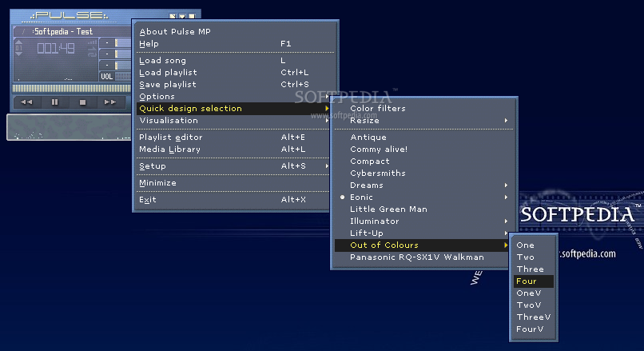Apply the Commy alive! design

[423, 150]
